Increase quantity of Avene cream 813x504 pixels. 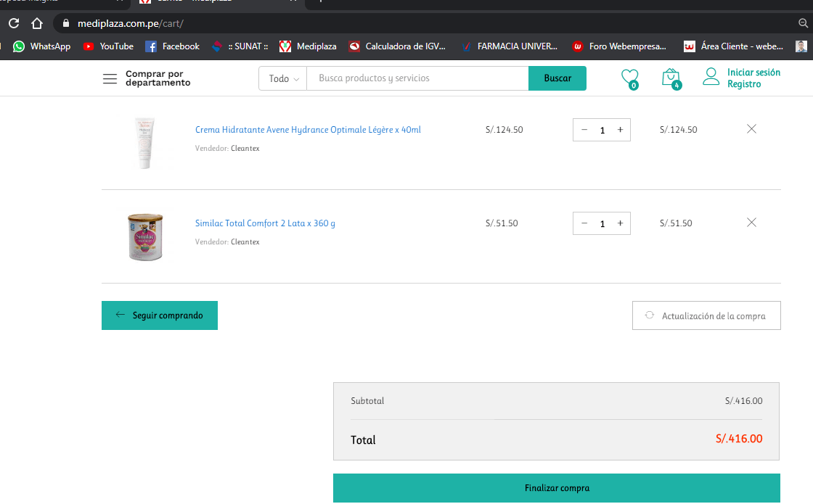tap(620, 130)
